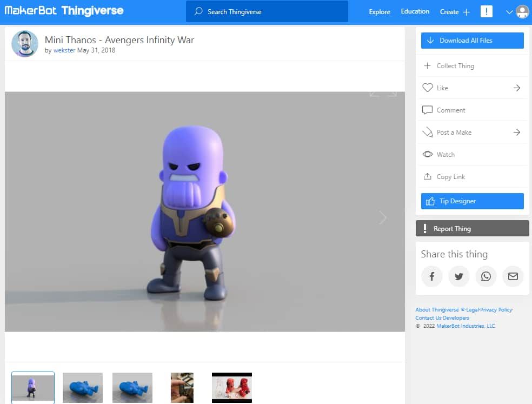
Task: Open comments via the speech bubble icon
Action: point(428,110)
